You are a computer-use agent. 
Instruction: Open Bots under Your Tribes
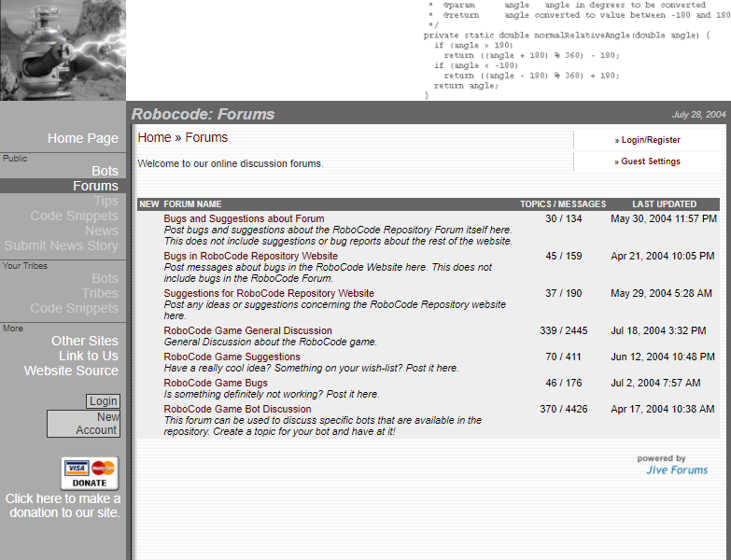105,278
